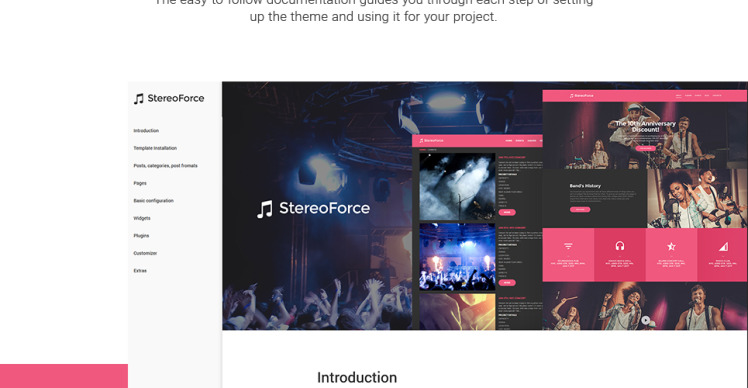Click the blue-lit crowd concert thumbnail
The width and height of the screenshot is (748, 388).
457,257
